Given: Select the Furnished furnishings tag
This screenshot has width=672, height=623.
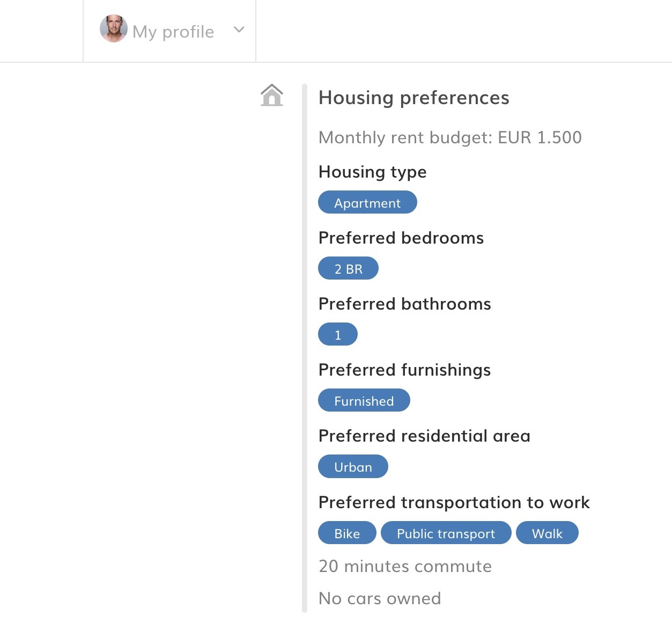Looking at the screenshot, I should tap(364, 400).
